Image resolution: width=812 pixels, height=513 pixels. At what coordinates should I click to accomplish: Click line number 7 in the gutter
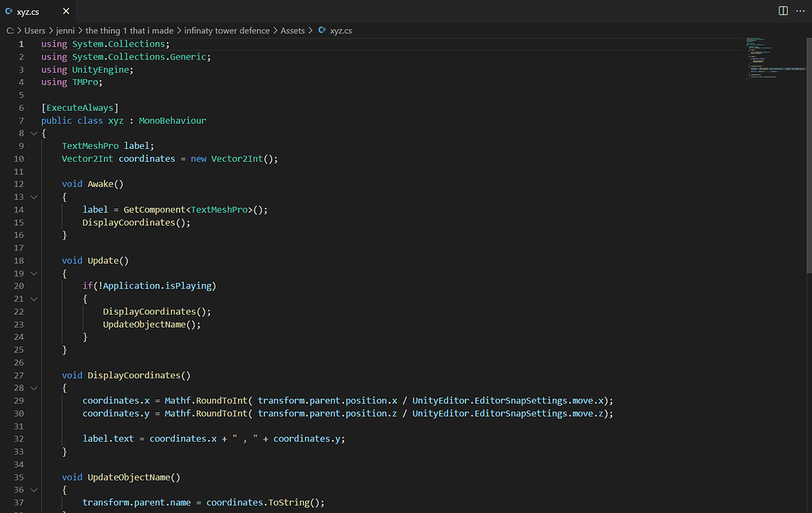(x=21, y=121)
